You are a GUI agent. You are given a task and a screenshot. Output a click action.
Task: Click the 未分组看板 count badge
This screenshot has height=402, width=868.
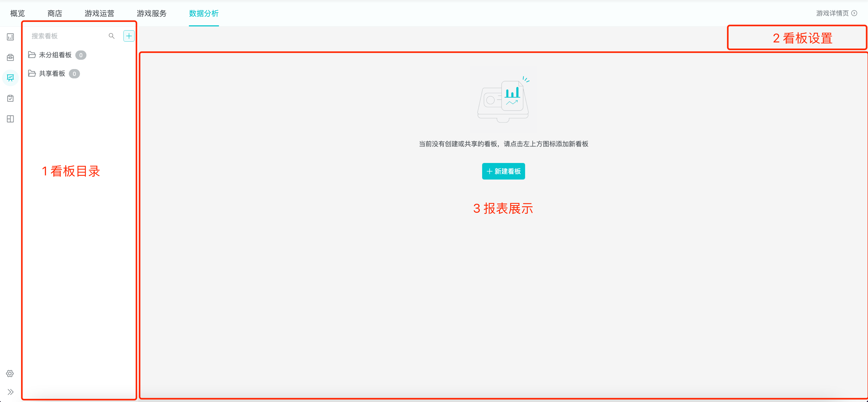click(x=81, y=55)
